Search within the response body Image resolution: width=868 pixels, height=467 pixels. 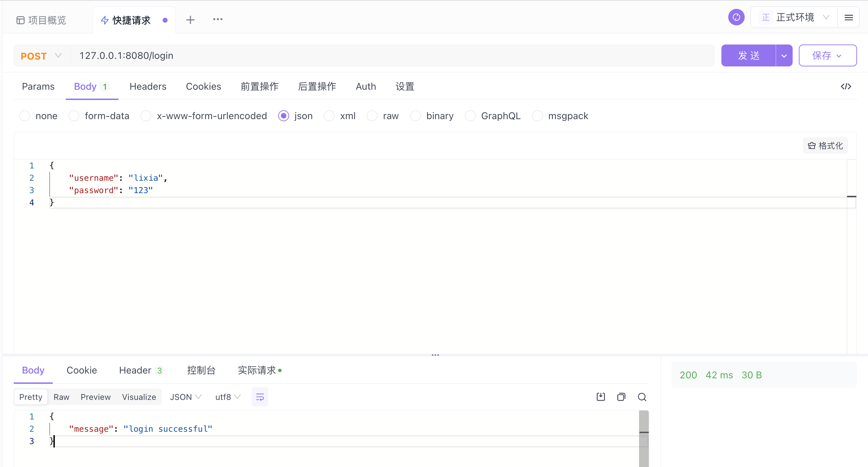(x=642, y=397)
